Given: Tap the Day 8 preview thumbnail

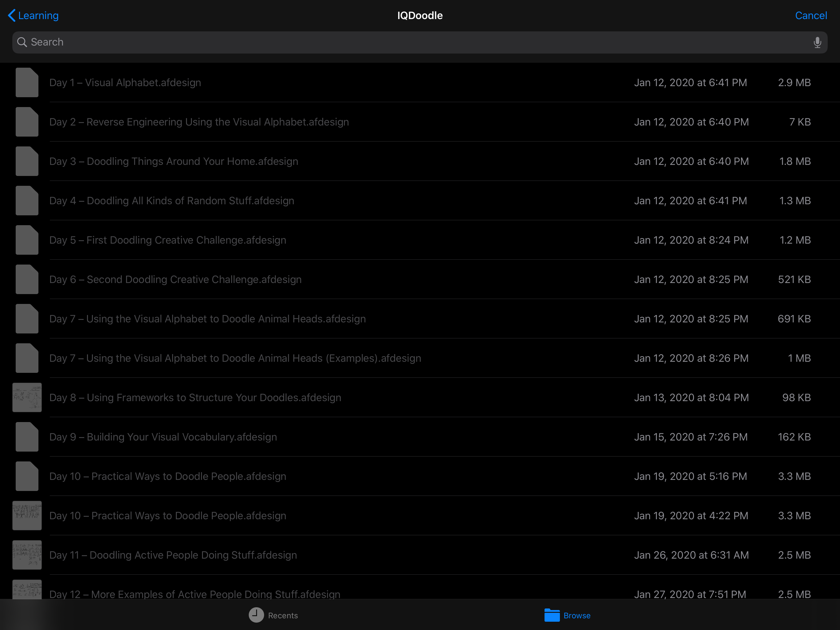Looking at the screenshot, I should pos(27,397).
